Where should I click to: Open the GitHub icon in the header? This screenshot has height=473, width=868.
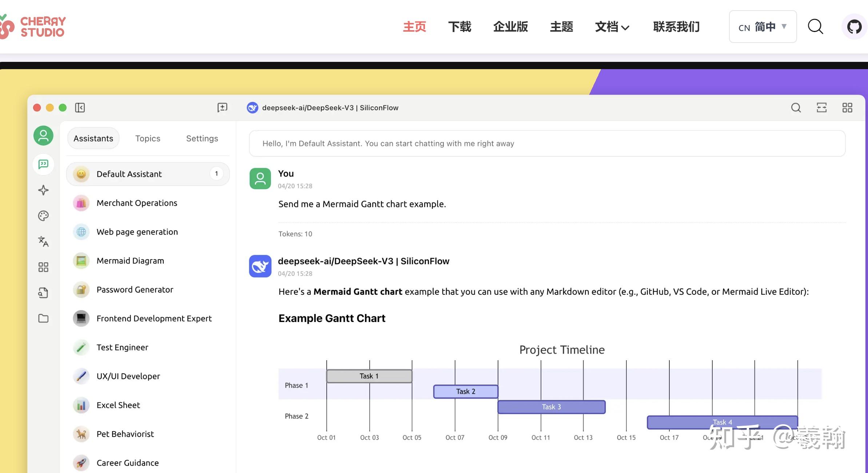point(854,27)
